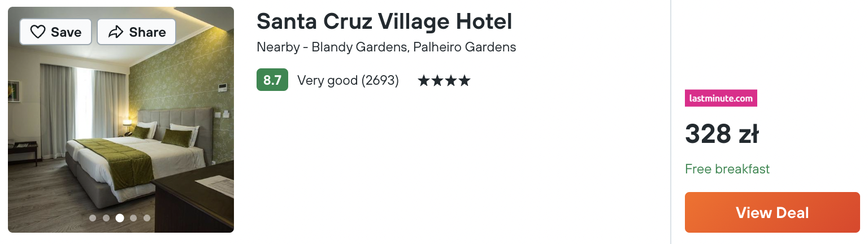Click the Share button label
The width and height of the screenshot is (868, 244).
click(x=147, y=32)
